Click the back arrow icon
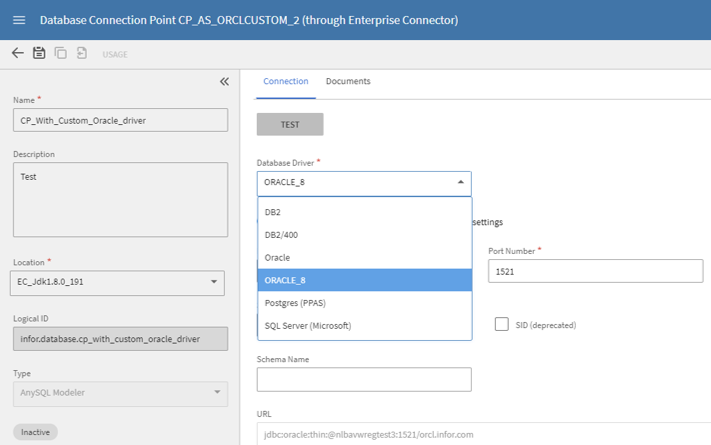This screenshot has height=445, width=711. (17, 53)
